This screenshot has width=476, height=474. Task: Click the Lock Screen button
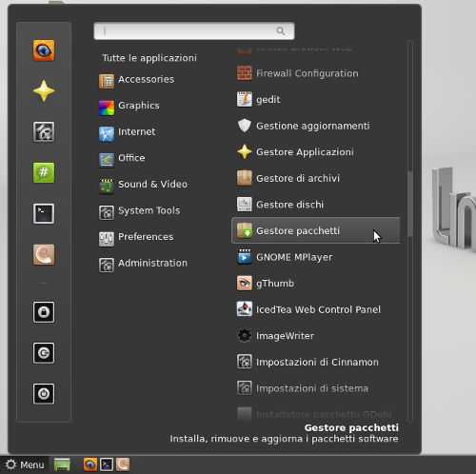[x=44, y=312]
